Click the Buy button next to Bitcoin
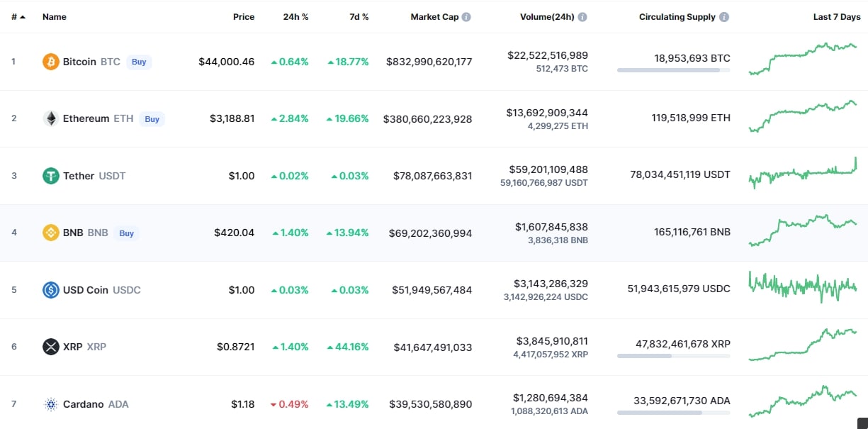The image size is (868, 429). pos(139,62)
